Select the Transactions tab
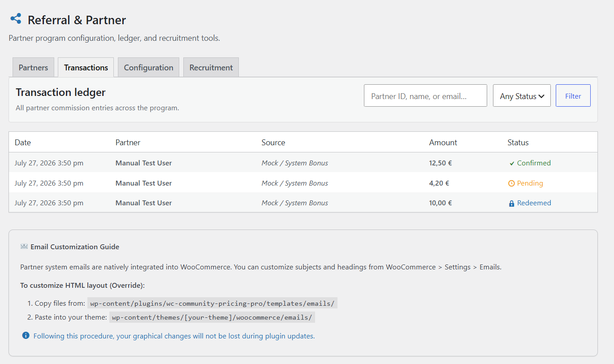This screenshot has width=614, height=364. (x=86, y=67)
